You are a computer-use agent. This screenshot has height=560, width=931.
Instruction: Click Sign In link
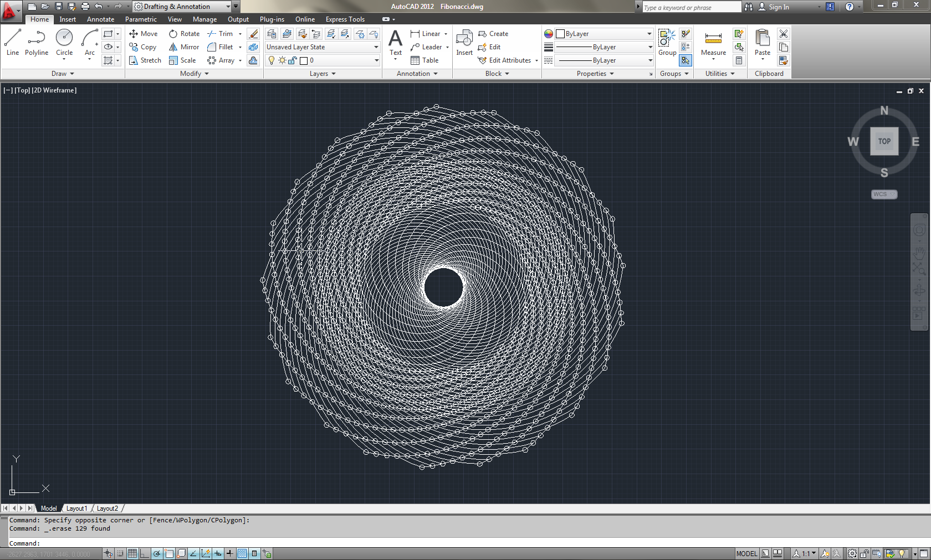click(x=774, y=7)
